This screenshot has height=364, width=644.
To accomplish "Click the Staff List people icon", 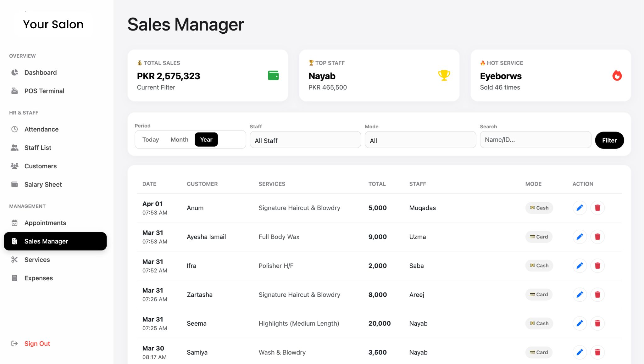I will [14, 148].
